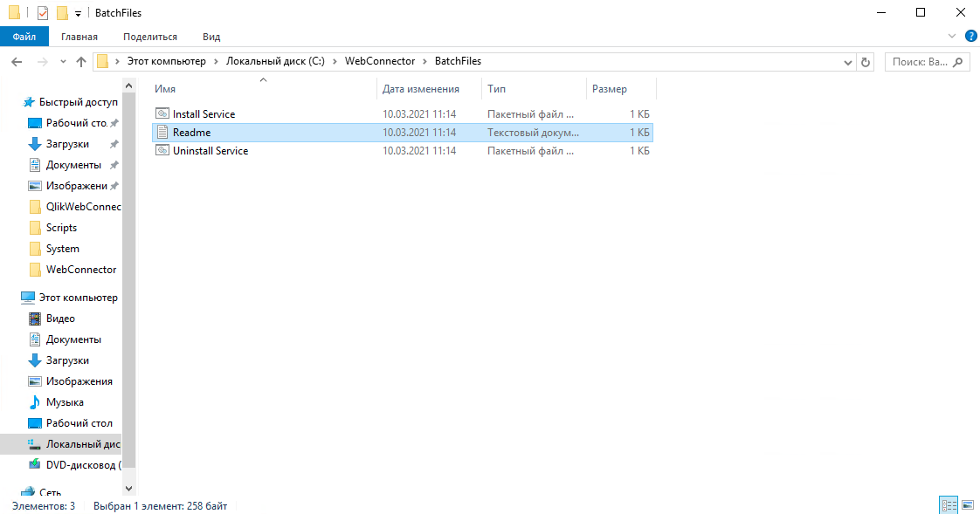The width and height of the screenshot is (980, 514).
Task: Open pinned Рабочий стол in quick access
Action: pyautogui.click(x=76, y=123)
